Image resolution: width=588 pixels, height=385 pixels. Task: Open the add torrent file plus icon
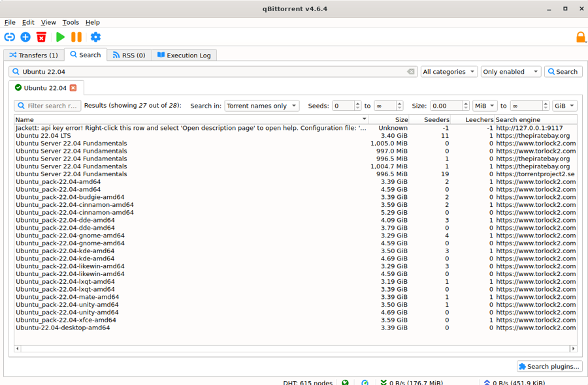[x=25, y=37]
